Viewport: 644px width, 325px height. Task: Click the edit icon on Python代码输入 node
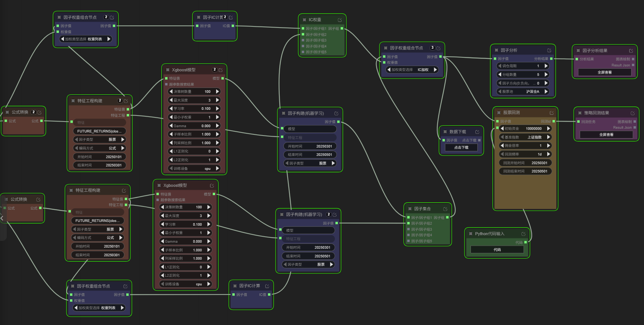point(523,234)
